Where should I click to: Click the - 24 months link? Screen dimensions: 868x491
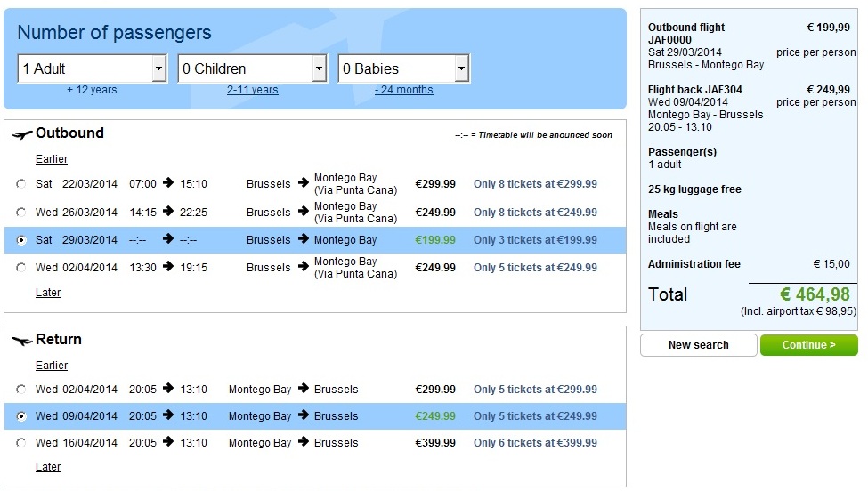click(403, 90)
